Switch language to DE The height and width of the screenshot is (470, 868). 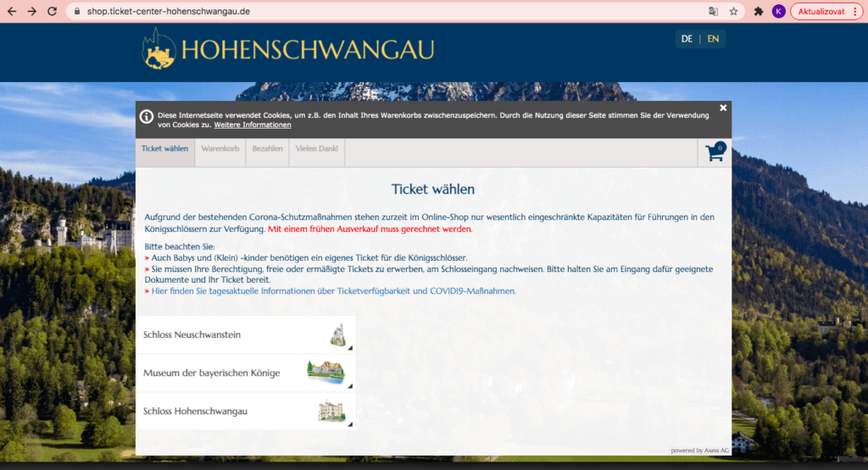point(687,39)
